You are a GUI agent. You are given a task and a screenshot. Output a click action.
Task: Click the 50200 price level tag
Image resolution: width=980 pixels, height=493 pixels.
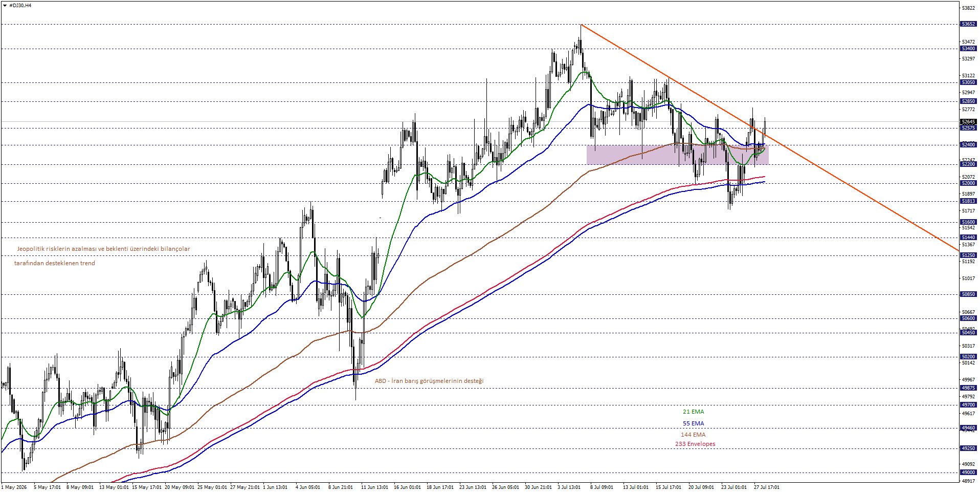pos(968,357)
